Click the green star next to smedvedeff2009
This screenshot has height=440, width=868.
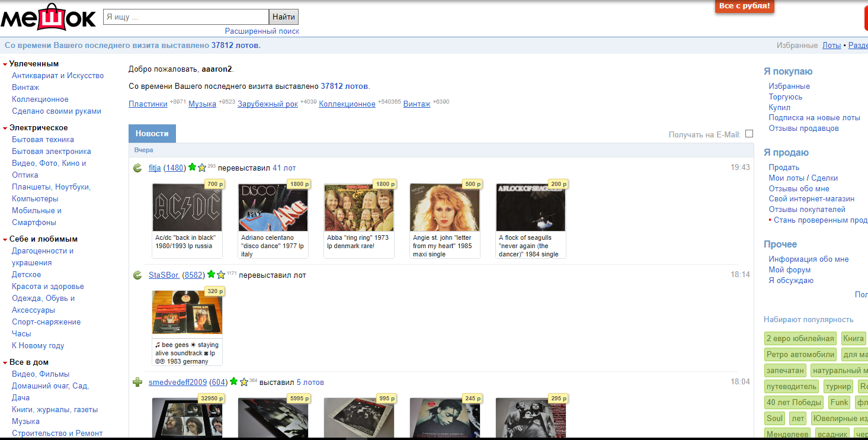[233, 382]
